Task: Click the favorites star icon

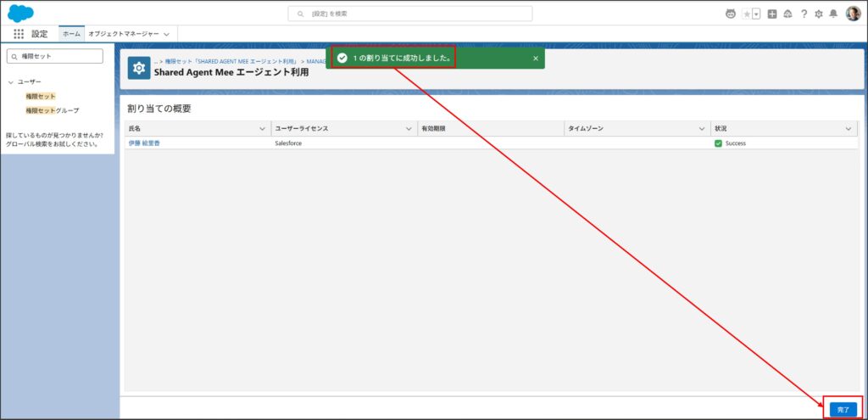Action: click(746, 14)
